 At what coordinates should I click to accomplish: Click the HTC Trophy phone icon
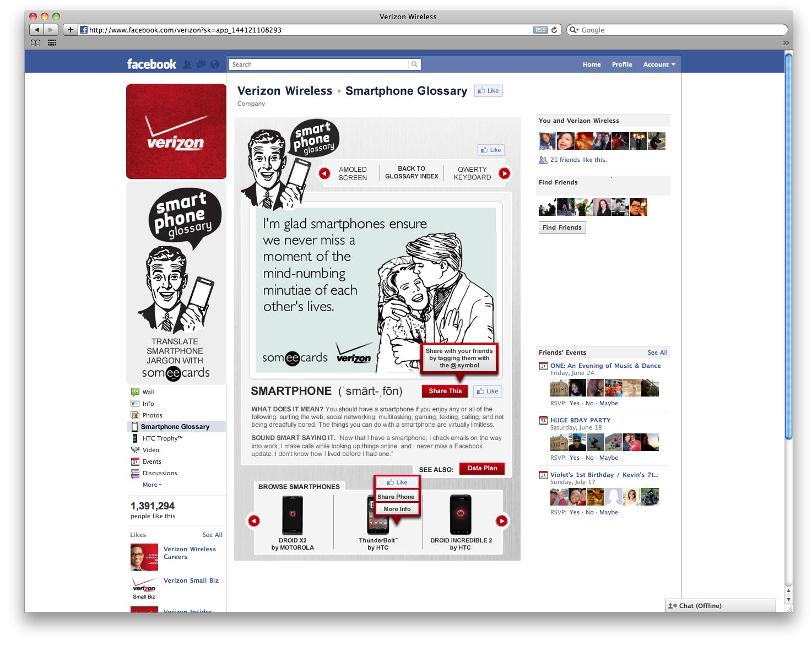point(135,438)
